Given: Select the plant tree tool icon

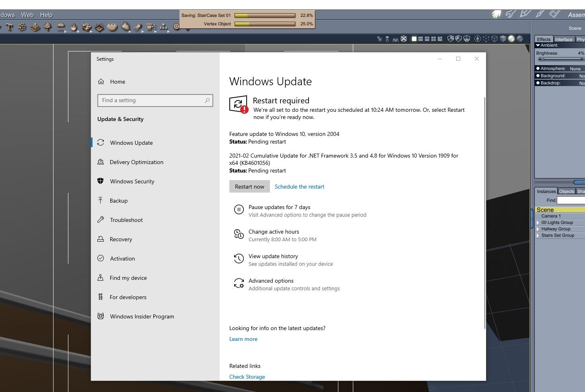Looking at the screenshot, I should [47, 27].
